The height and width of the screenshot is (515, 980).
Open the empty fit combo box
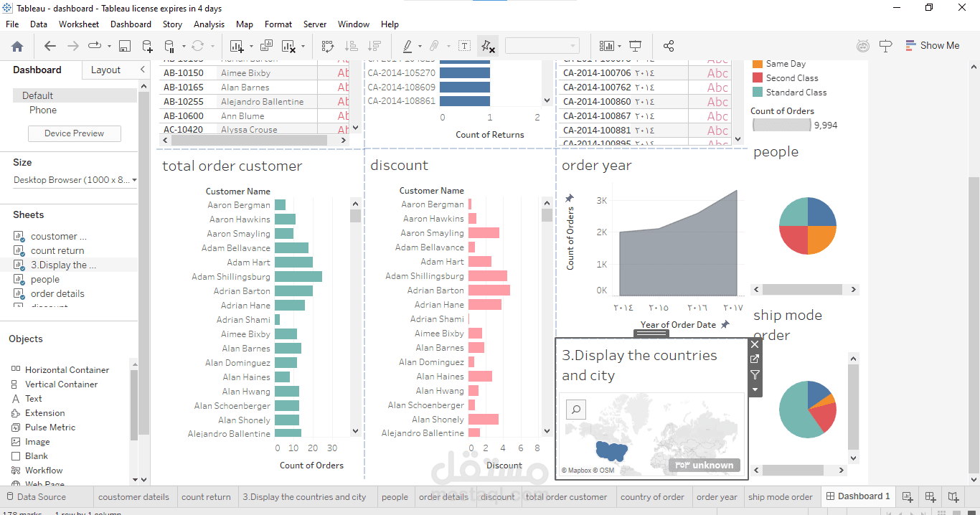[x=542, y=46]
